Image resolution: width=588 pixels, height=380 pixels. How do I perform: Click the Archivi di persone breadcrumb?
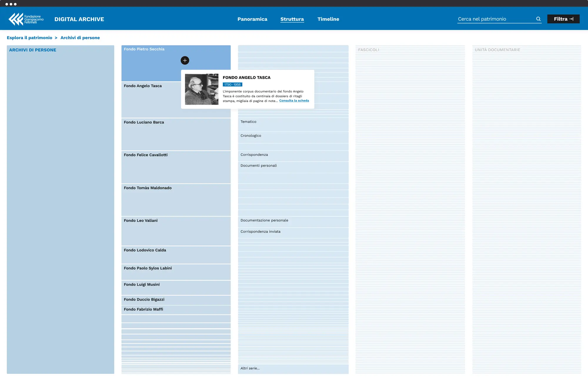80,38
